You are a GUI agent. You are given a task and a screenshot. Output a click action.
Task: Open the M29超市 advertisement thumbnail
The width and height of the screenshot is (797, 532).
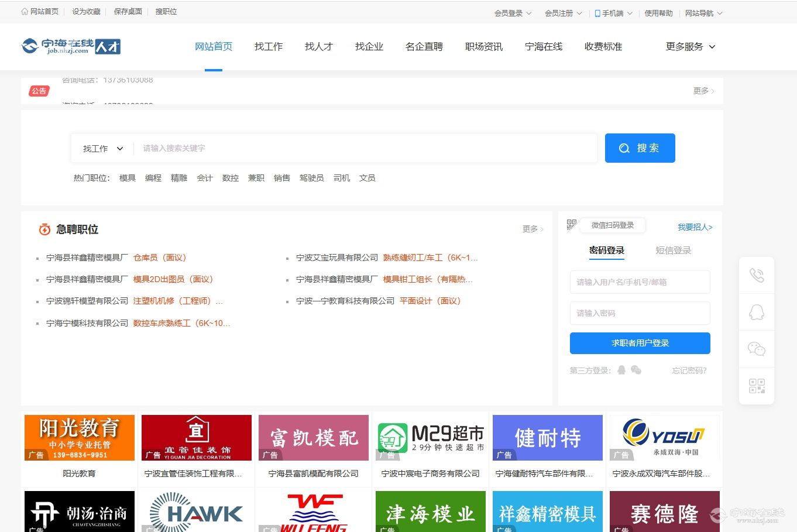click(430, 438)
